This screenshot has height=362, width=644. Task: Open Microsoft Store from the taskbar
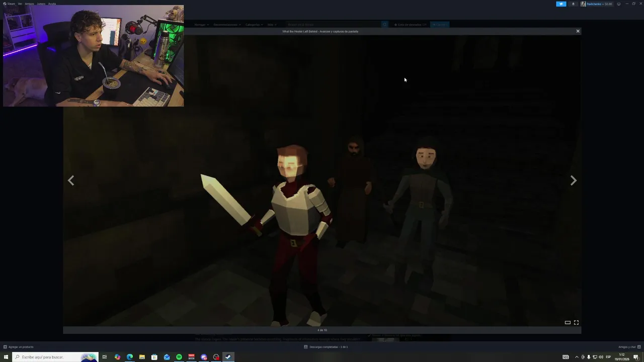tap(154, 357)
